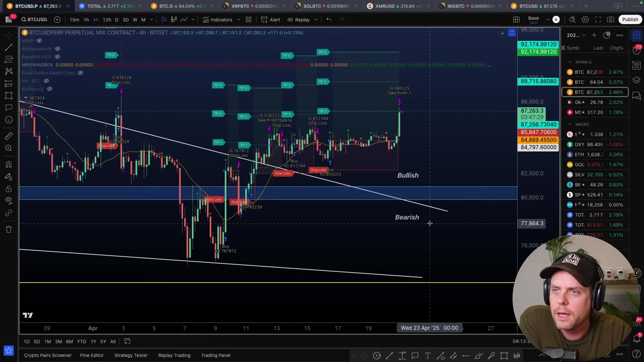Click the Publish button
The image size is (644, 362).
630,20
